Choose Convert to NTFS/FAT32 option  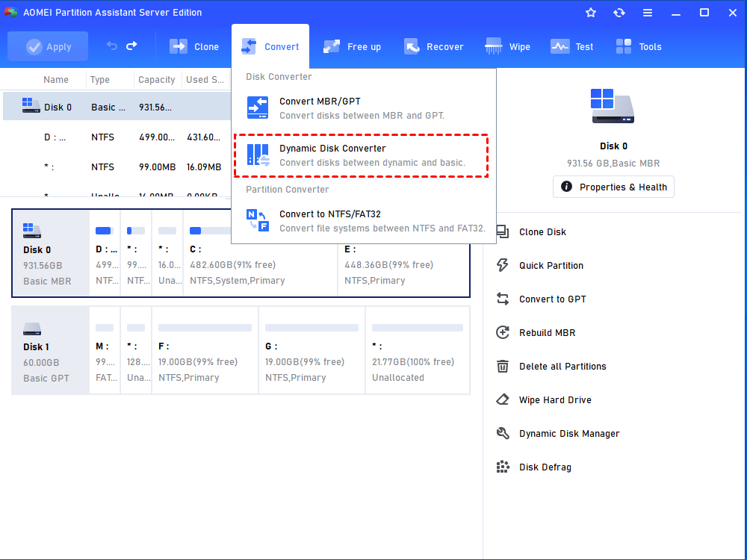364,221
